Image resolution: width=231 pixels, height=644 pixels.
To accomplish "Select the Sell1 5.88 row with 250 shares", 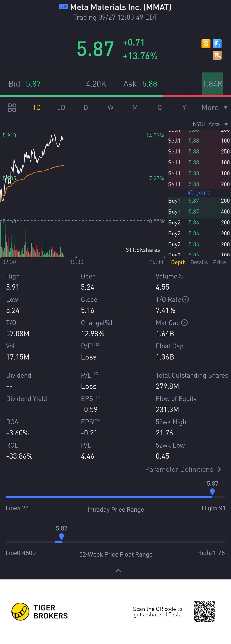I will (x=199, y=152).
